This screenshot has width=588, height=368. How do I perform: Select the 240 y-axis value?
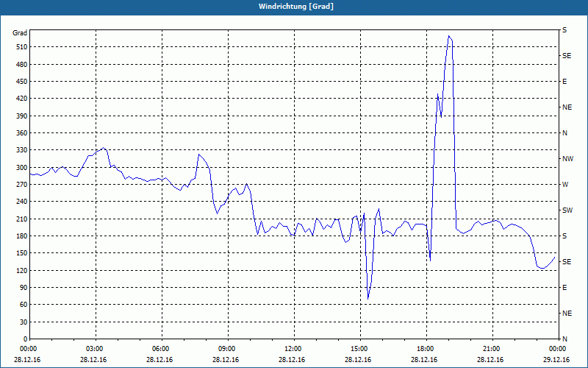pos(22,202)
